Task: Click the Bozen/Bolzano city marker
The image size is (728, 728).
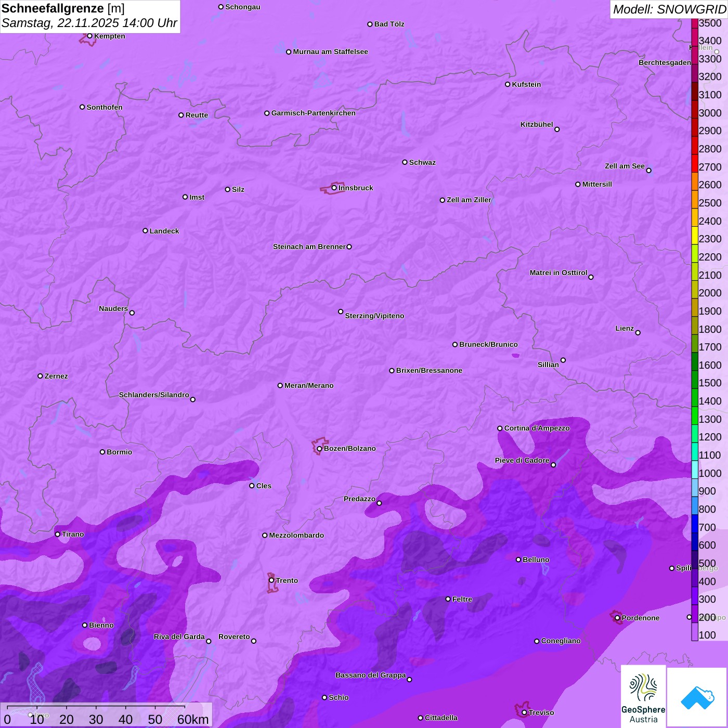Action: point(319,449)
